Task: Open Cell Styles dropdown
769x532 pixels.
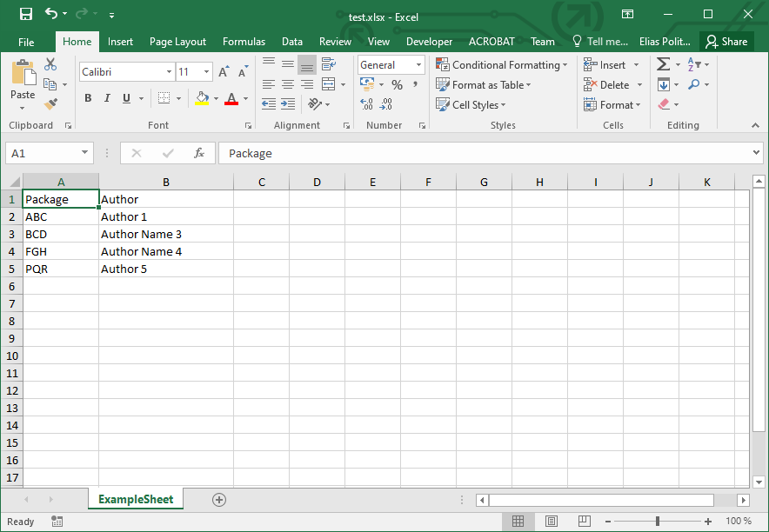Action: point(471,104)
